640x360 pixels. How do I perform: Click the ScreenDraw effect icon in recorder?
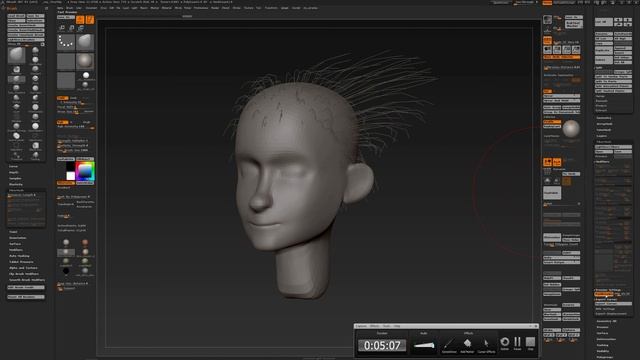point(449,344)
